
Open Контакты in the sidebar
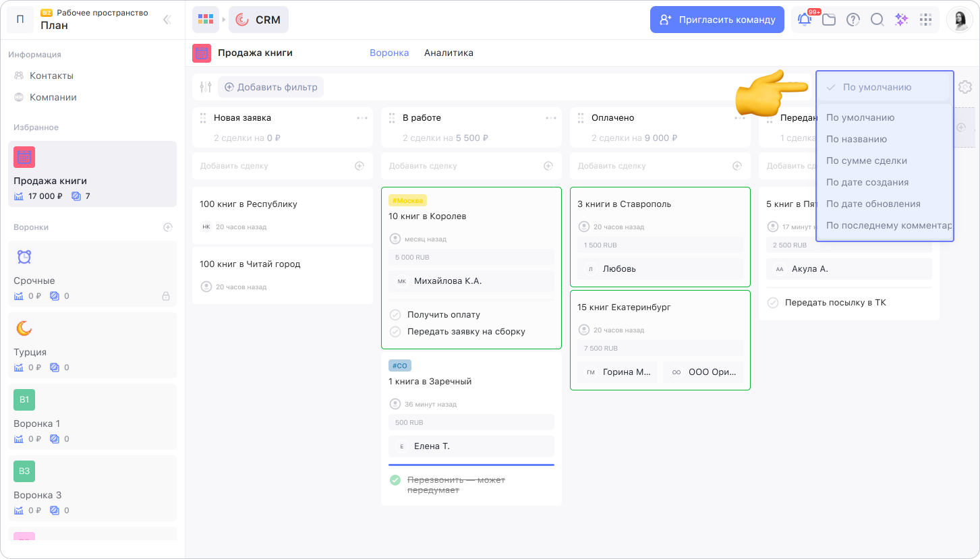[51, 76]
